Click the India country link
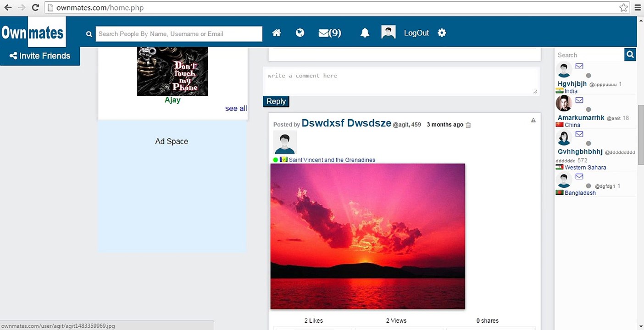644x330 pixels. [571, 91]
